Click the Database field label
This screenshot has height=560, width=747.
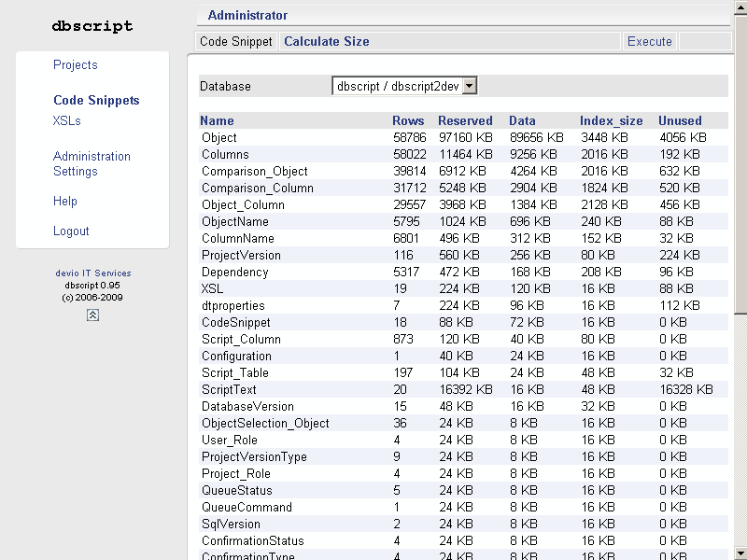(225, 86)
